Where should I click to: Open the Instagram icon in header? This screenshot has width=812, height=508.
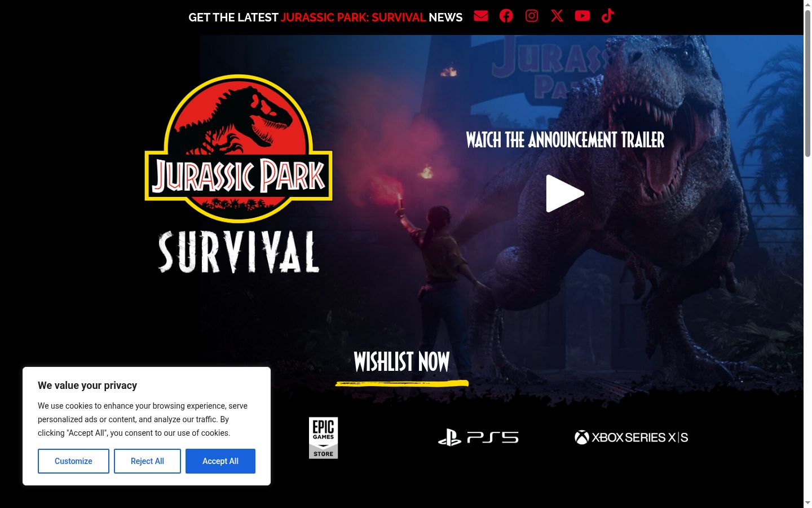coord(531,16)
